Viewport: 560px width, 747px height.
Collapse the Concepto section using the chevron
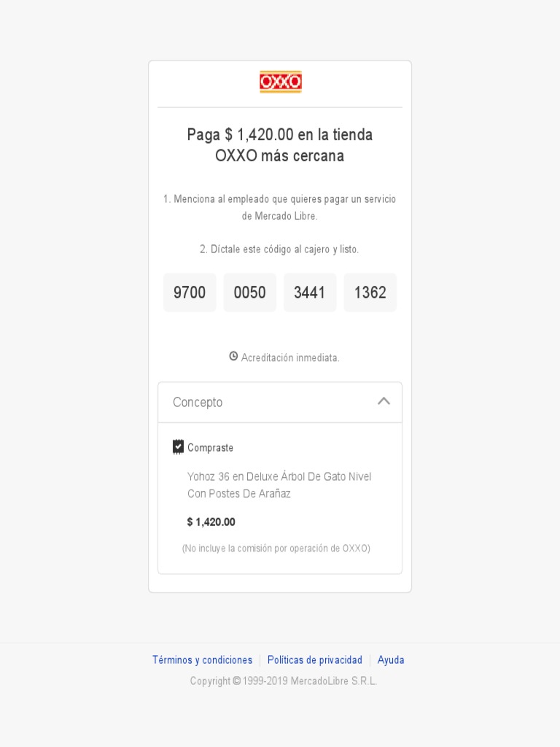point(384,401)
